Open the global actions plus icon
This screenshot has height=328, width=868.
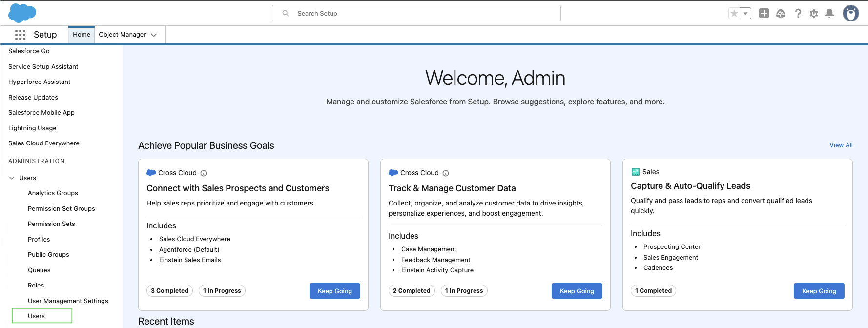pyautogui.click(x=764, y=14)
